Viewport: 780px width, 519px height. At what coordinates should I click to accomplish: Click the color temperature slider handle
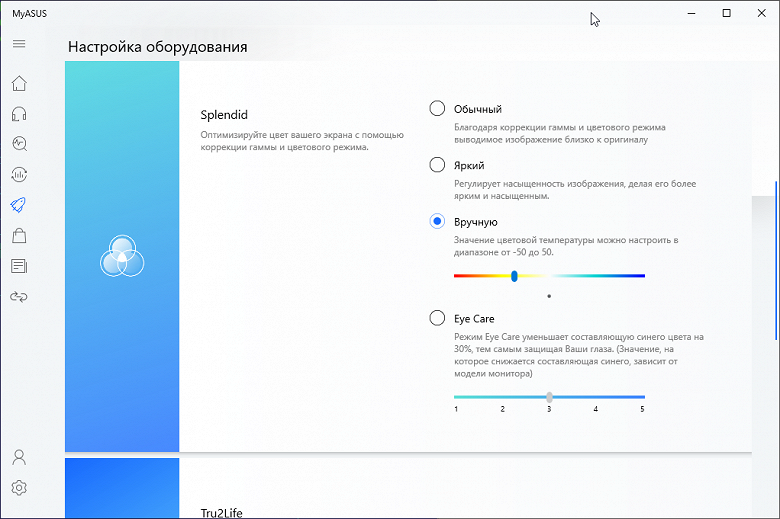tap(514, 276)
